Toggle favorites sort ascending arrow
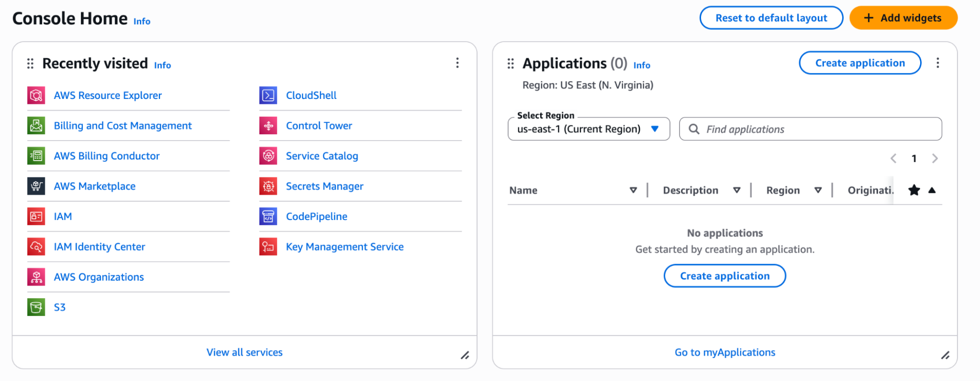 tap(932, 190)
